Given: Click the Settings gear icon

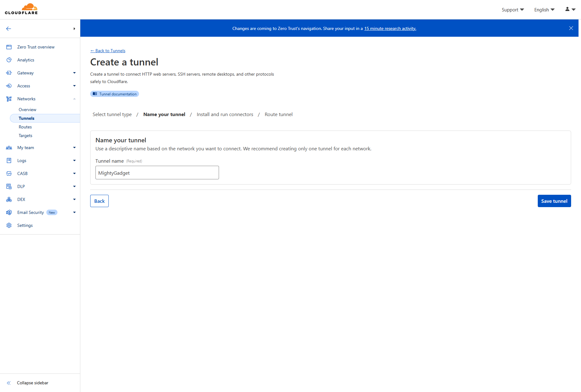Looking at the screenshot, I should point(9,225).
